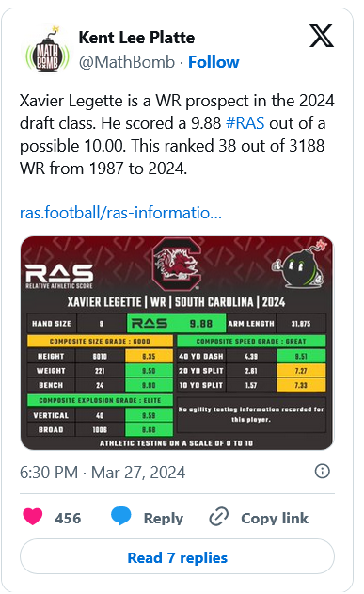364x594 pixels.
Task: Open the RAS scorecard image
Action: pos(177,344)
